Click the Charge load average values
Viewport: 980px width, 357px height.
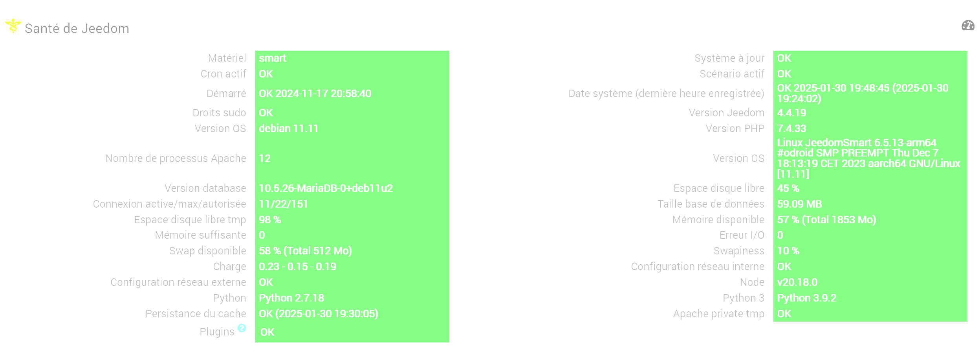[297, 267]
